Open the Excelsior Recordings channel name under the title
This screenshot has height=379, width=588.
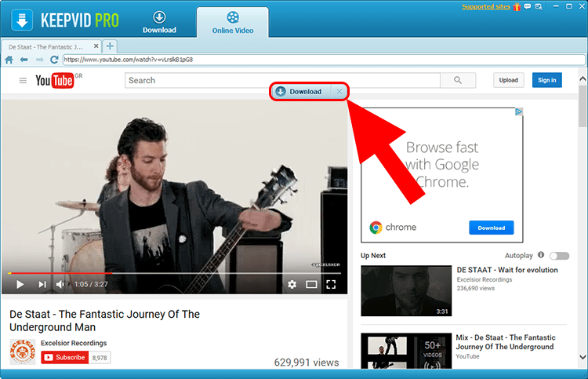click(x=74, y=343)
